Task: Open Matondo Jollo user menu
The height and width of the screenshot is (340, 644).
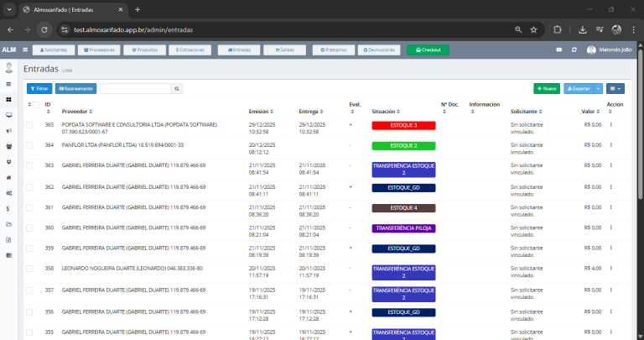Action: 610,50
